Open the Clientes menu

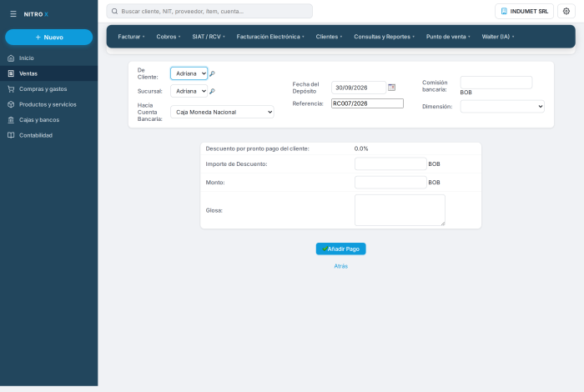click(x=329, y=37)
